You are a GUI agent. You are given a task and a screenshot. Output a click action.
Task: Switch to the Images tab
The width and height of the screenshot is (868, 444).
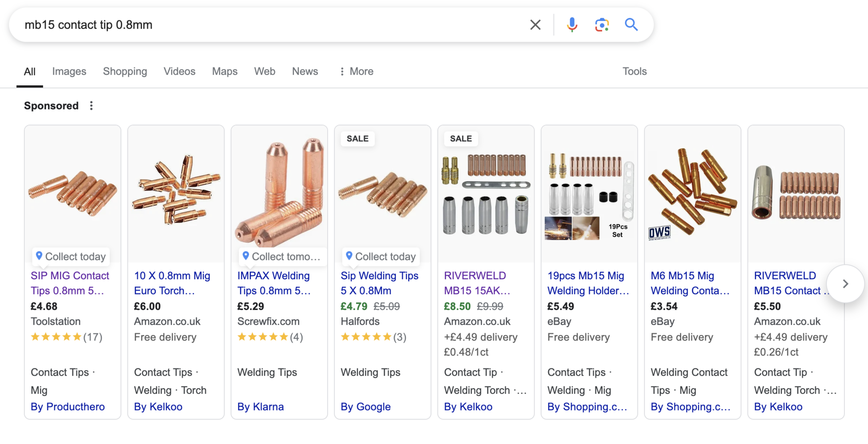tap(69, 71)
